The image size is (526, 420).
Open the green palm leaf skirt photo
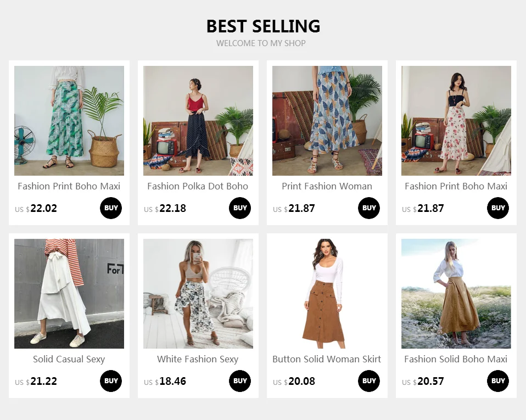[x=69, y=121]
